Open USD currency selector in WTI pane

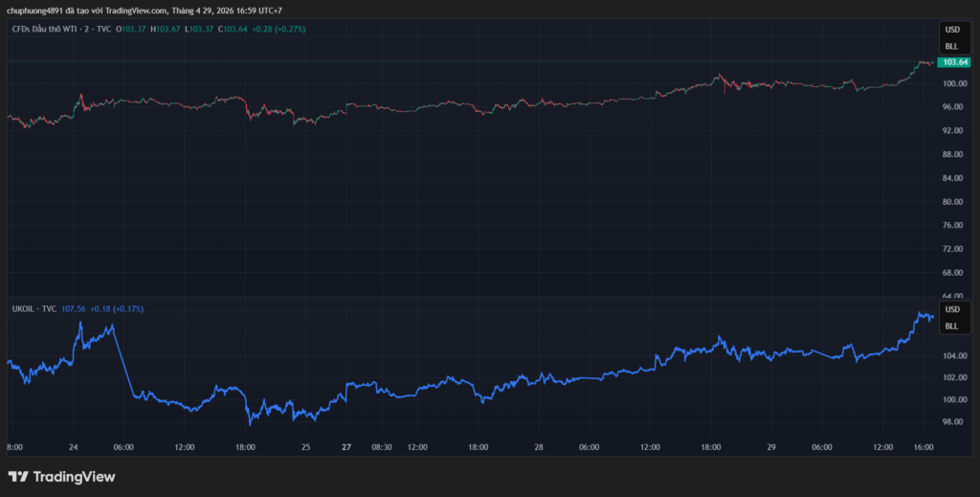[x=951, y=30]
